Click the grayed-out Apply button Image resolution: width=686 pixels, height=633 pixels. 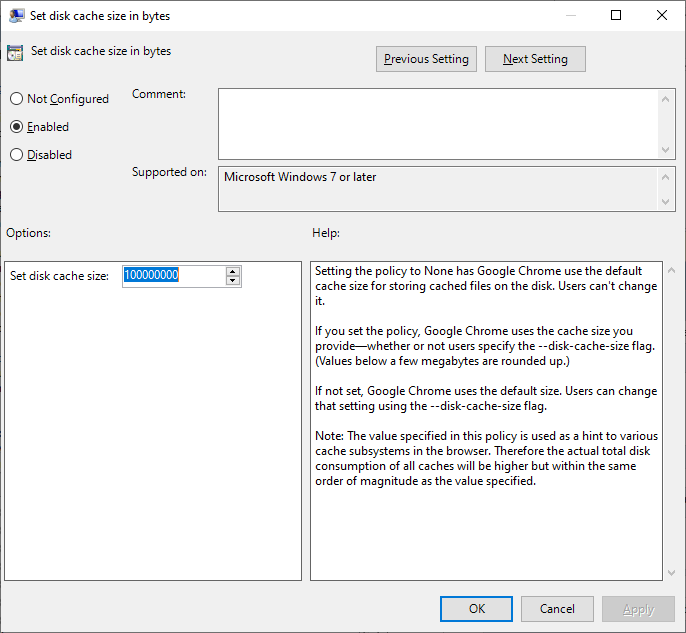638,609
